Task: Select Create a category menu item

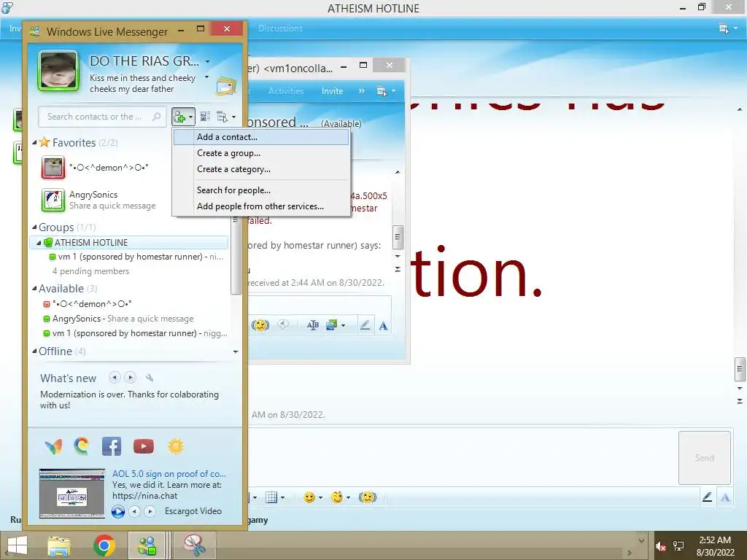Action: click(261, 169)
